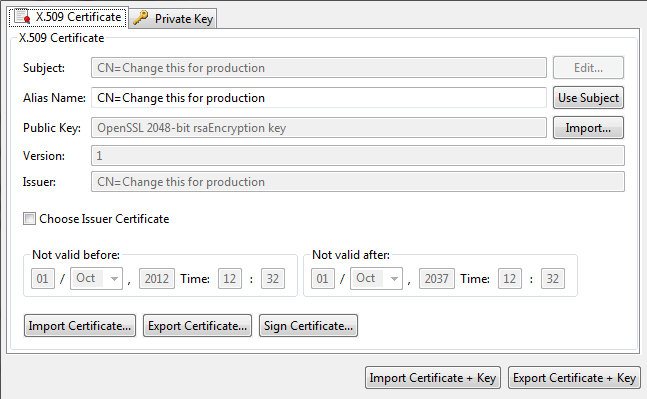Click the 'Issuer:' label
Image resolution: width=647 pixels, height=399 pixels.
point(39,182)
